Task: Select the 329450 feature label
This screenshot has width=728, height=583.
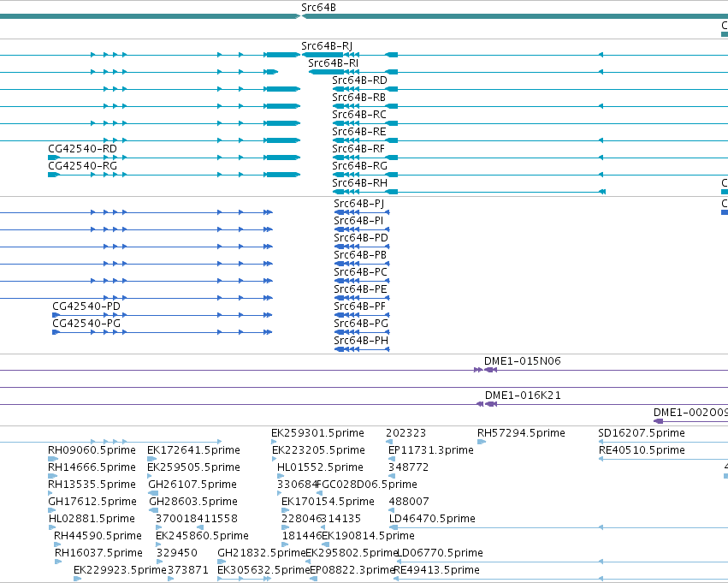Action: pos(177,554)
